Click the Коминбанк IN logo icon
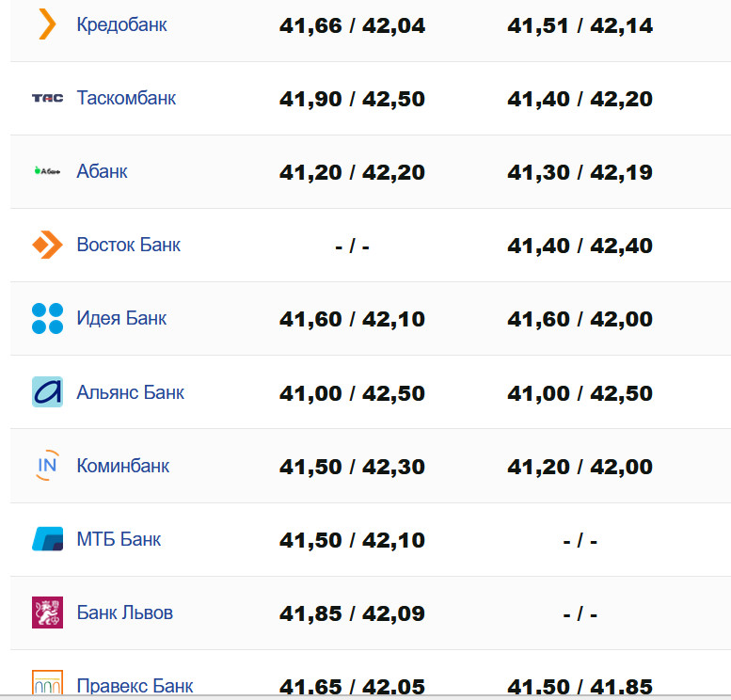This screenshot has height=700, width=731. pos(47,465)
